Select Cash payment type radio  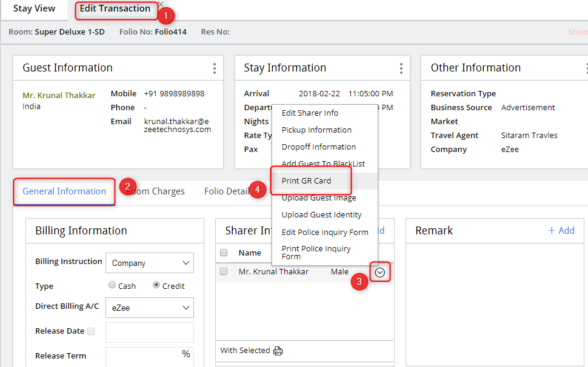point(112,285)
